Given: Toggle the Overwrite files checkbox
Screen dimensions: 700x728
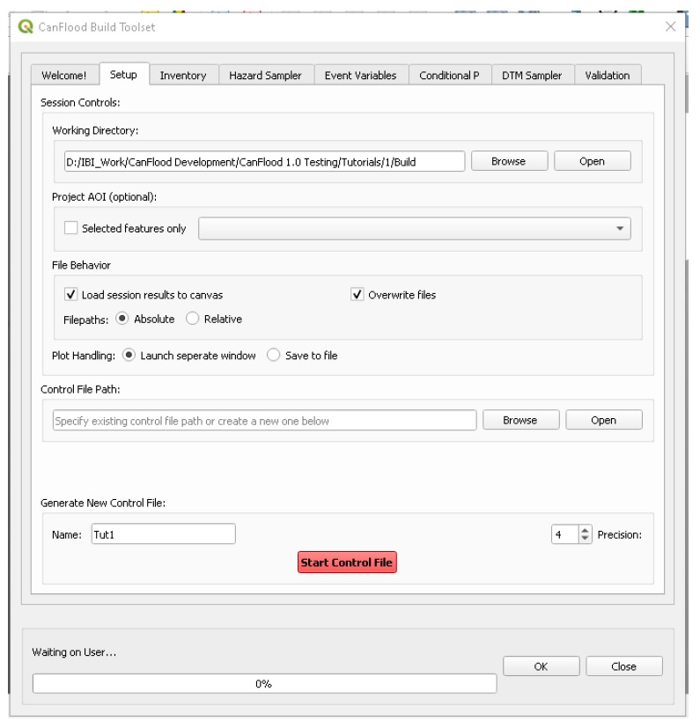Looking at the screenshot, I should click(x=357, y=294).
